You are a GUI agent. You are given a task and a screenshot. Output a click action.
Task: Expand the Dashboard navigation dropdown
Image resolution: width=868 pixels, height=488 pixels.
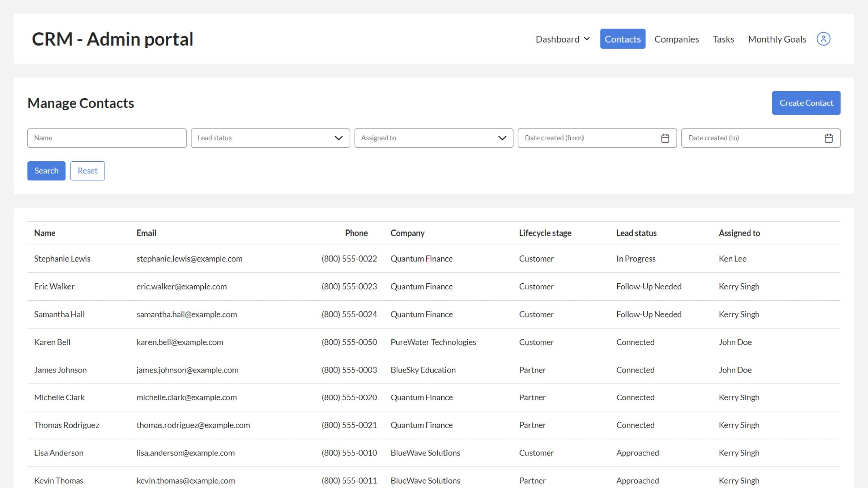point(562,39)
